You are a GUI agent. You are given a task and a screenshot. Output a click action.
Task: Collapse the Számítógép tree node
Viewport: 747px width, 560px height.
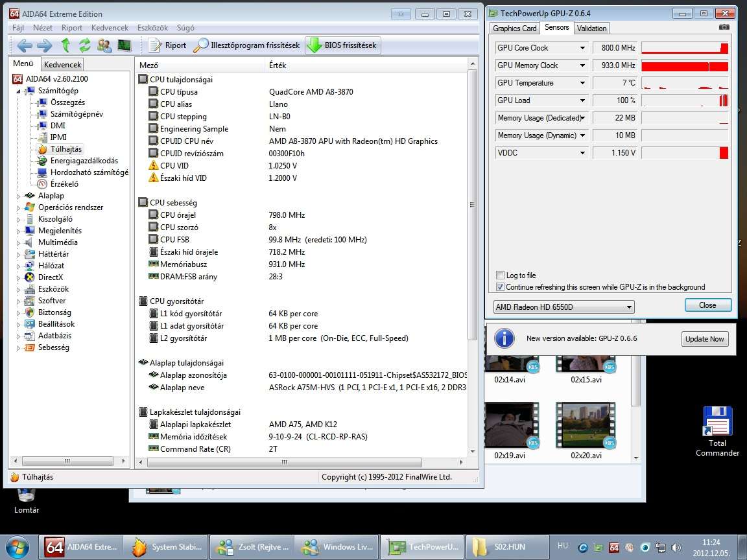19,91
